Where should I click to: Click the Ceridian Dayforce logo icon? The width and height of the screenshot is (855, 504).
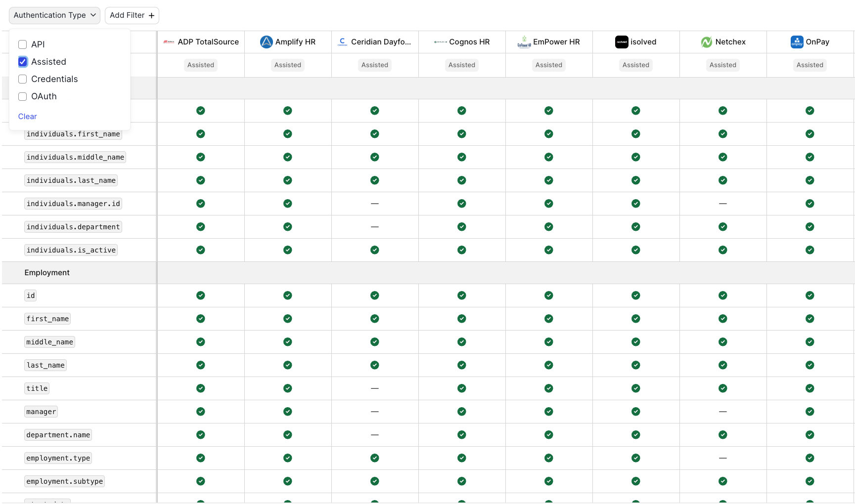point(343,42)
